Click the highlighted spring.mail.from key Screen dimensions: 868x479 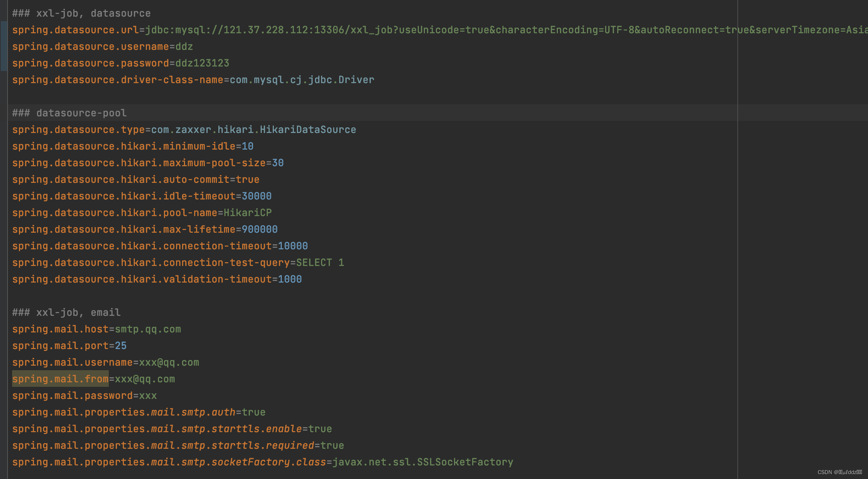[x=60, y=379]
